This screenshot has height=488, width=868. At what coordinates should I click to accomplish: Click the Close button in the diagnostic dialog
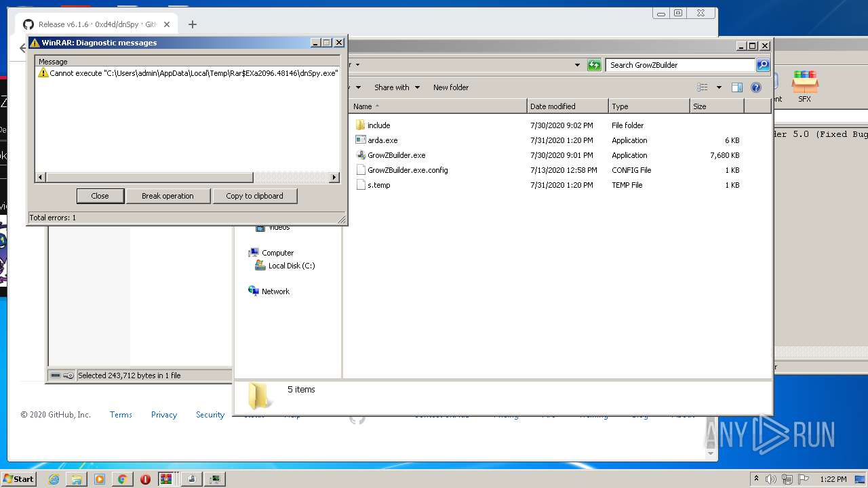(x=100, y=196)
